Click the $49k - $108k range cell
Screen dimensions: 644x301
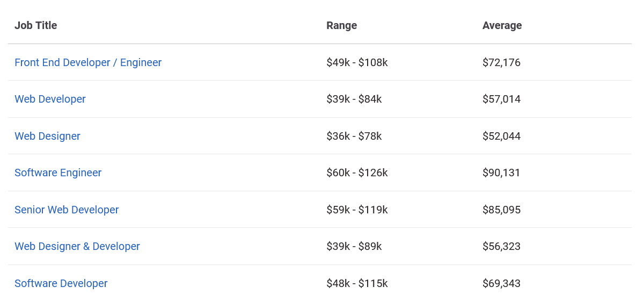[x=357, y=62]
